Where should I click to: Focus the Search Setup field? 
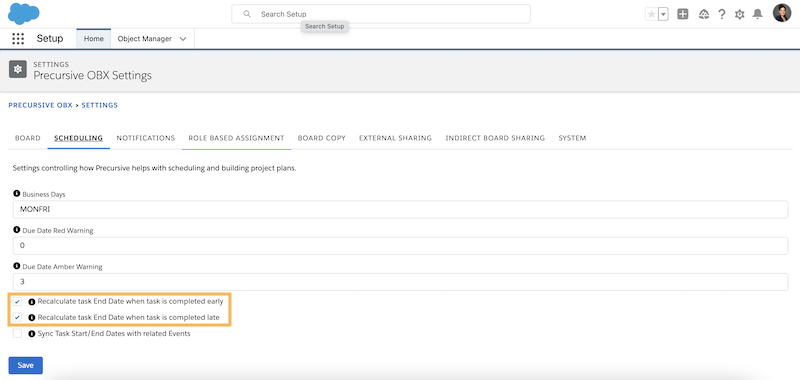click(x=381, y=14)
